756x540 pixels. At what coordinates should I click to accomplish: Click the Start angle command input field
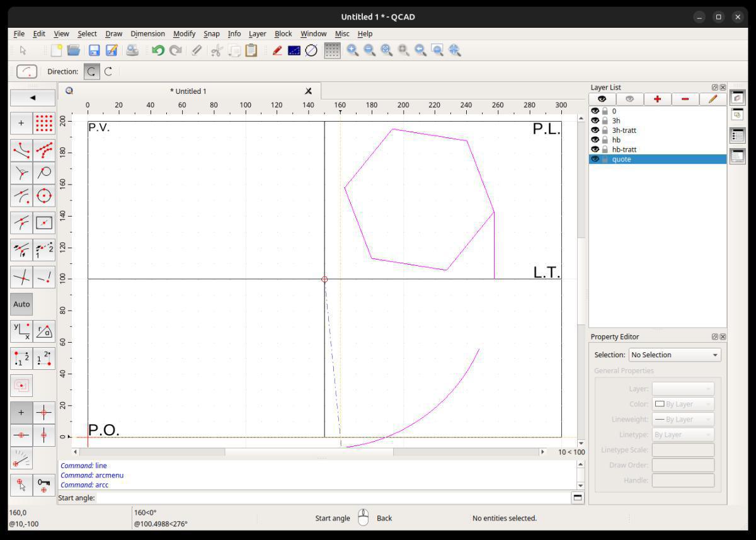click(333, 498)
